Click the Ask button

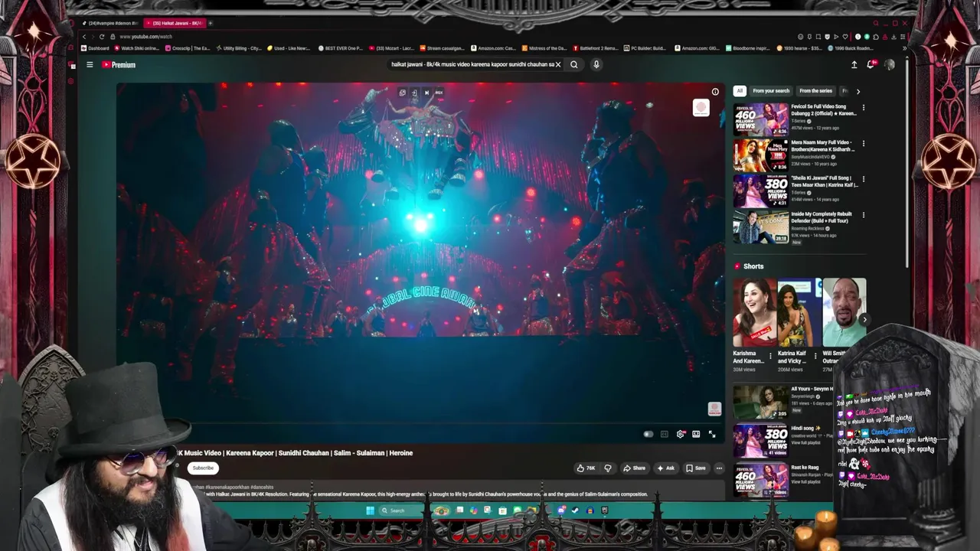coord(665,468)
